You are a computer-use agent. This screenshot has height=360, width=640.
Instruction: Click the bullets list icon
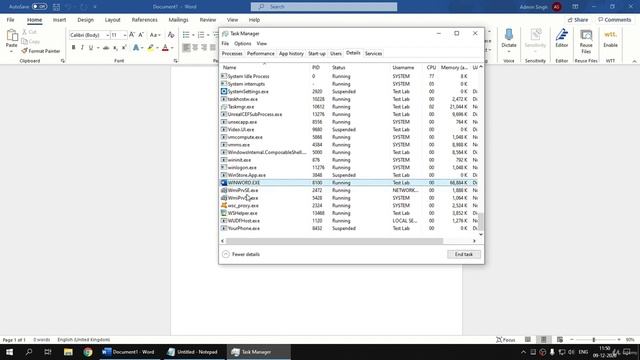186,35
